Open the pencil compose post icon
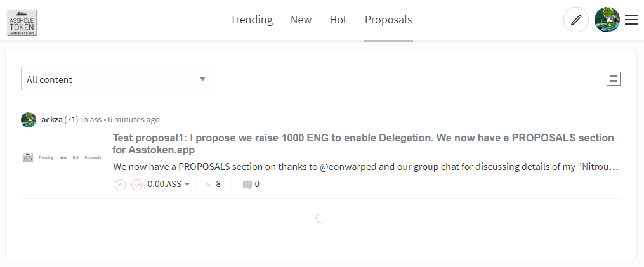644x267 pixels. pos(576,20)
